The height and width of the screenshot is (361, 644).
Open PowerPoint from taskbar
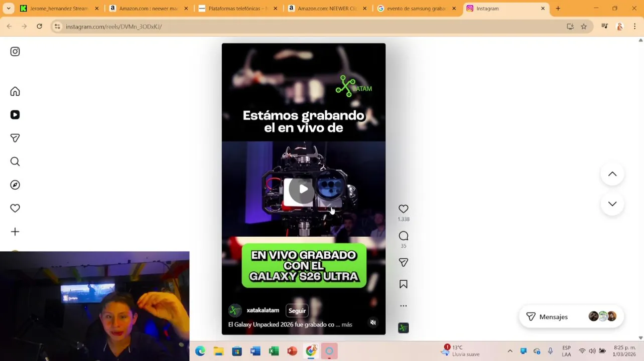click(292, 351)
